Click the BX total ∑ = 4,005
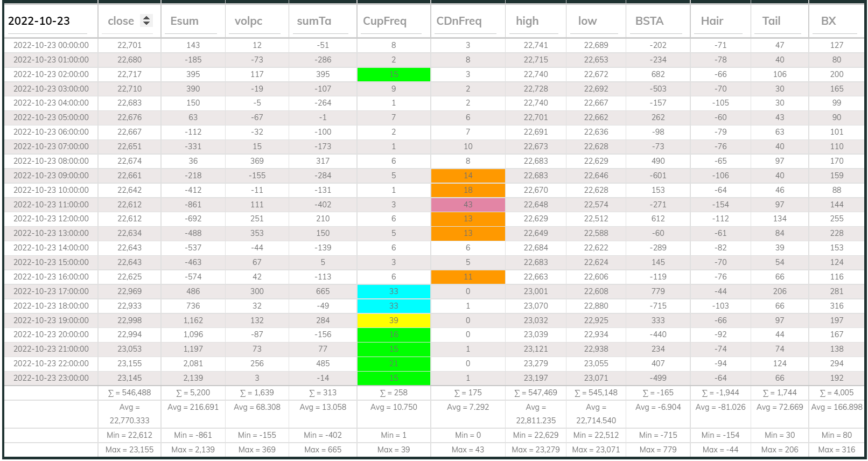Image resolution: width=868 pixels, height=461 pixels. coord(837,393)
